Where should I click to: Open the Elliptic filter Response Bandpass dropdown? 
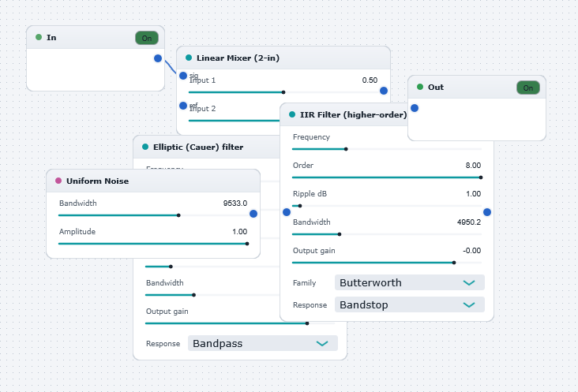click(x=263, y=343)
